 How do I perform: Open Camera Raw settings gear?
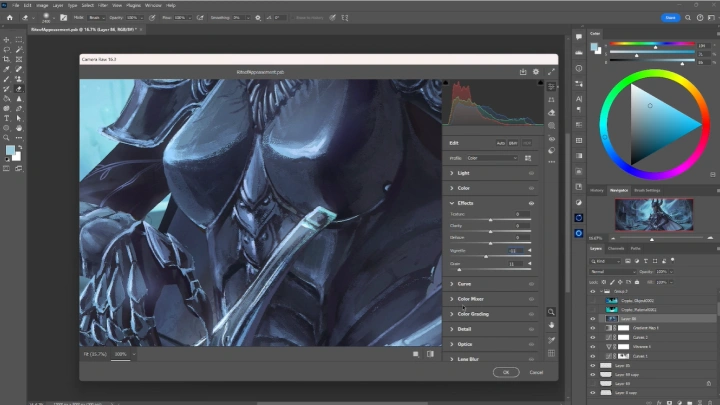pos(536,72)
